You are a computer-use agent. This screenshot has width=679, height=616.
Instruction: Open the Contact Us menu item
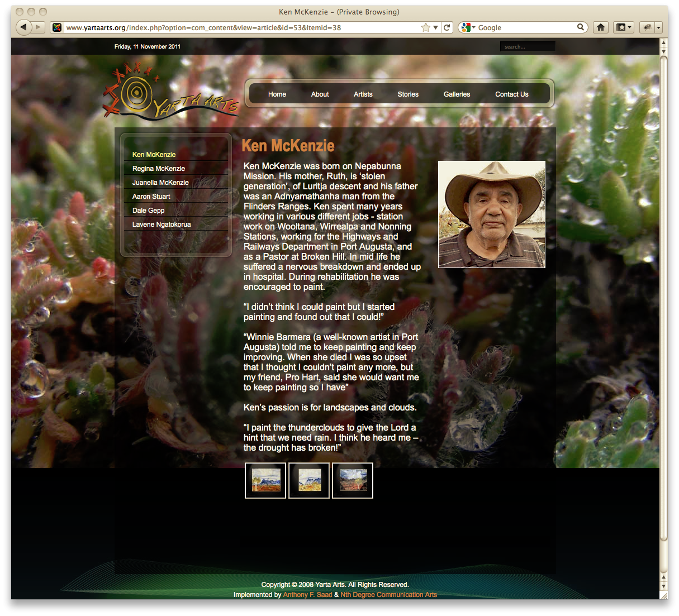511,94
